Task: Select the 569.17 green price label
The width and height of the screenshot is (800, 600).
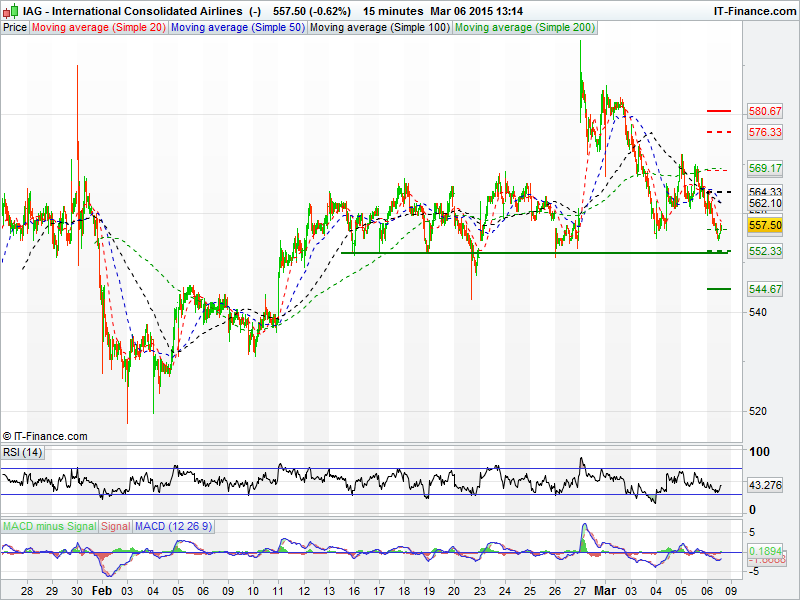Action: pyautogui.click(x=765, y=168)
